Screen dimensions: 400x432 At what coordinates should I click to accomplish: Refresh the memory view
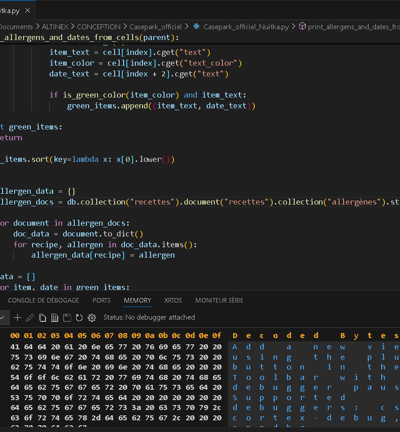[x=79, y=318]
